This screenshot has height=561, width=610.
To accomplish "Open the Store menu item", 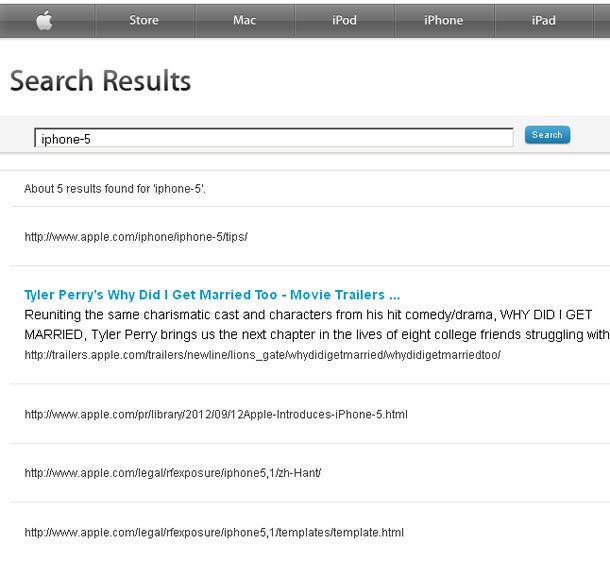I will click(144, 20).
